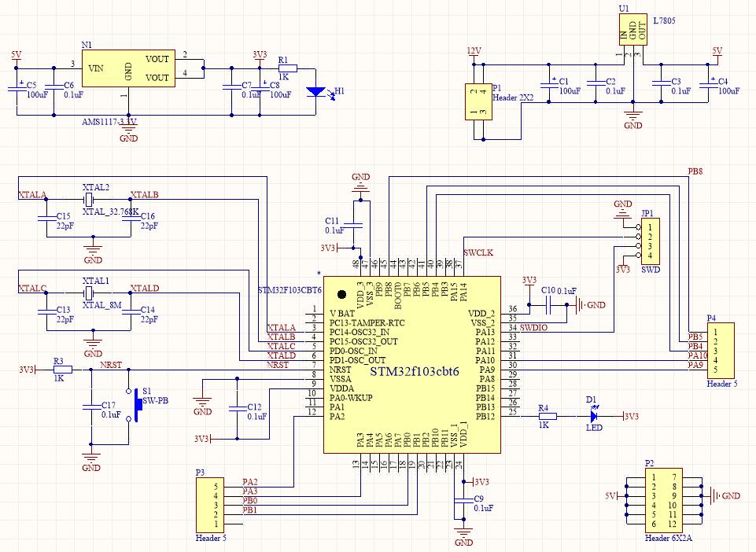Select the XTAL2 32.768K crystal symbol
The height and width of the screenshot is (552, 756).
pyautogui.click(x=89, y=199)
